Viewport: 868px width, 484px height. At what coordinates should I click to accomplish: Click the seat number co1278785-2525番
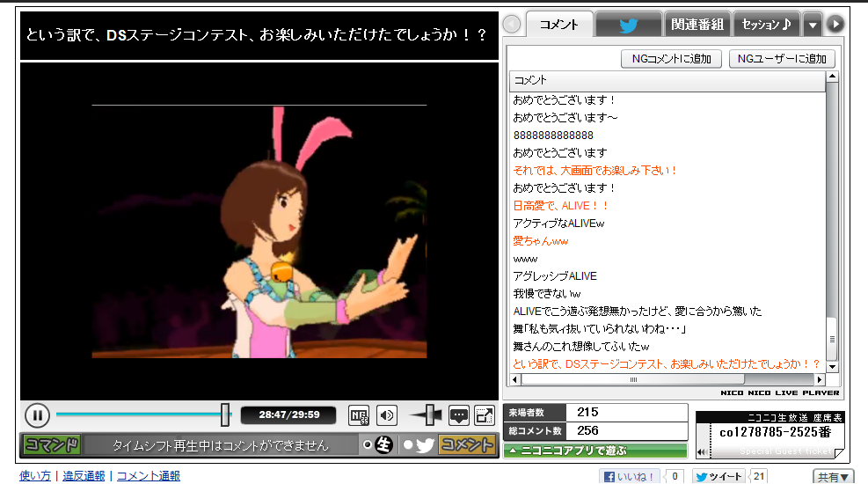pos(775,432)
